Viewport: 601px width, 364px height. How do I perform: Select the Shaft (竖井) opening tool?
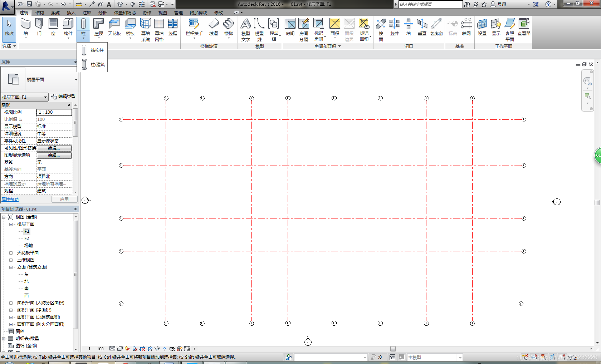pos(395,27)
